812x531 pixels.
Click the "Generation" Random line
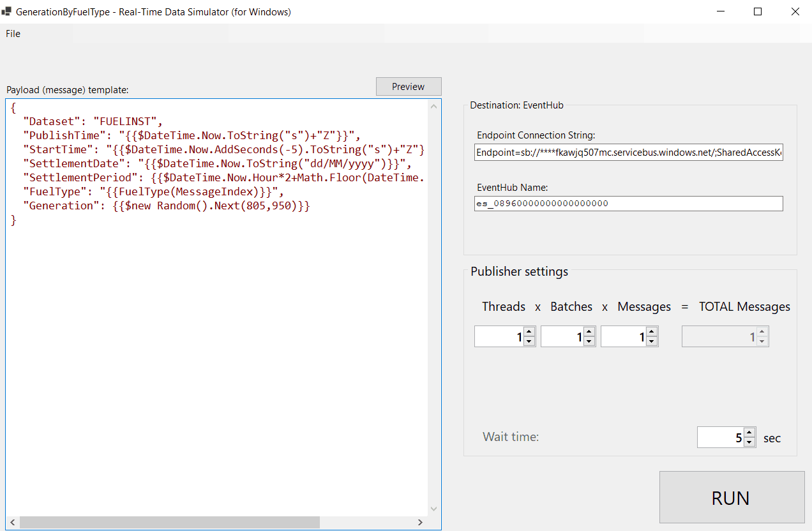pyautogui.click(x=166, y=206)
